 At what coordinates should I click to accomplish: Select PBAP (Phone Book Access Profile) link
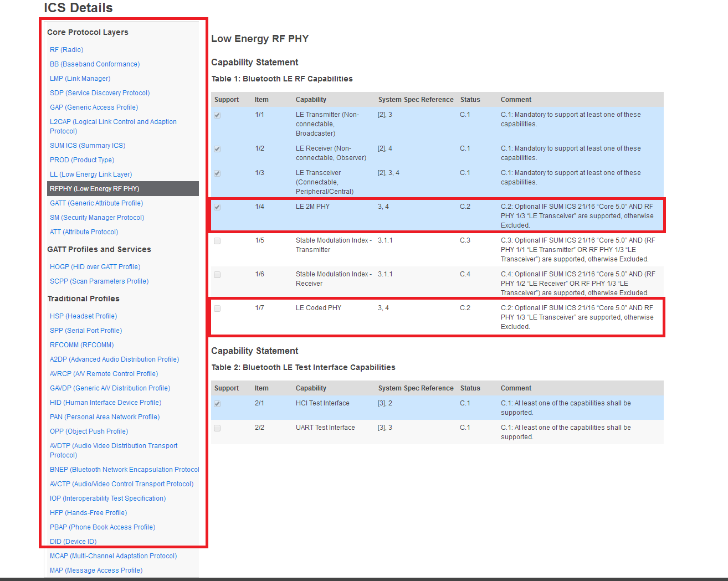pos(102,527)
